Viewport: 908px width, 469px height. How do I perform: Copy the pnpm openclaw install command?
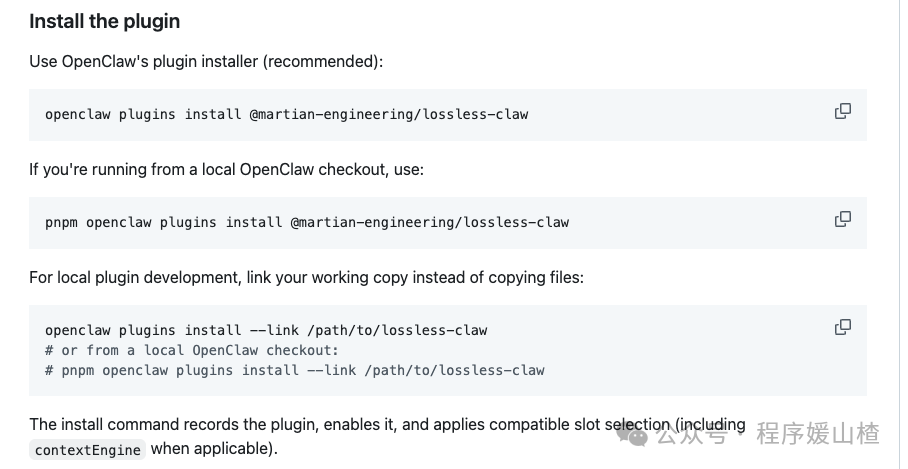[x=842, y=219]
